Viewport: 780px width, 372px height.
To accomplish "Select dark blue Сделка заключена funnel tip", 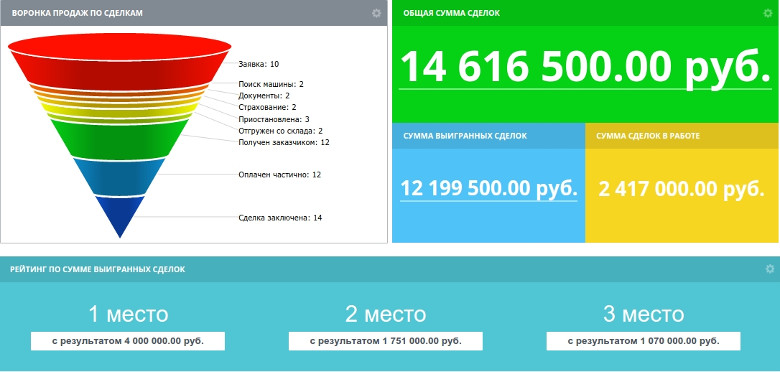I will pyautogui.click(x=120, y=215).
